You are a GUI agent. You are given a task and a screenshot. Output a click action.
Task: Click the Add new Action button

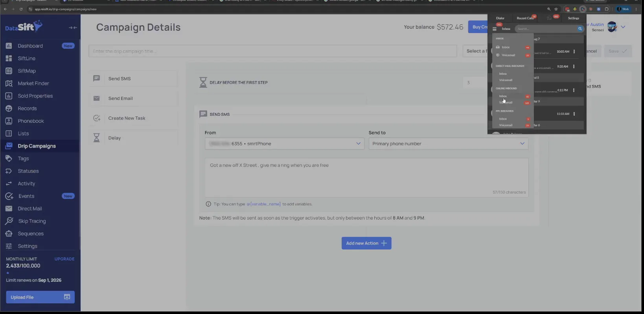click(x=366, y=243)
